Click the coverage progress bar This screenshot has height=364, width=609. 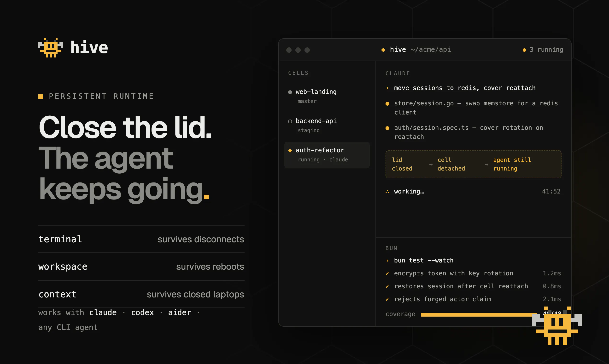click(479, 315)
